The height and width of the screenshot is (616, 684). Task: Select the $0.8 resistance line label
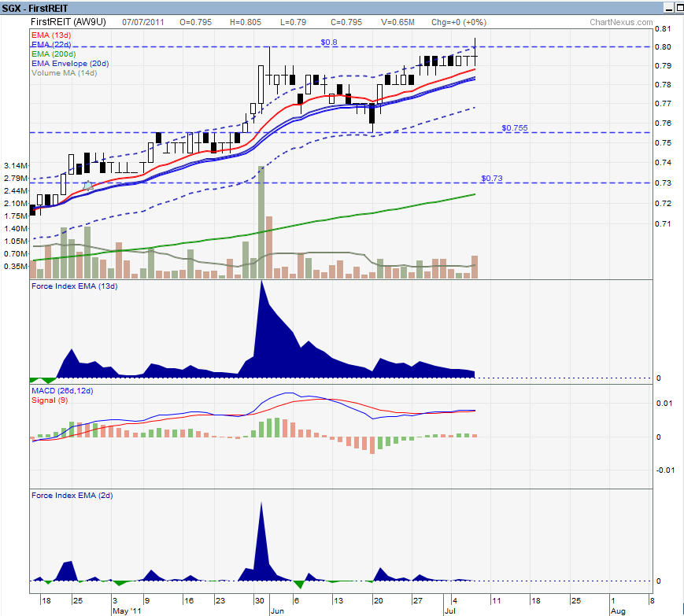pos(329,42)
